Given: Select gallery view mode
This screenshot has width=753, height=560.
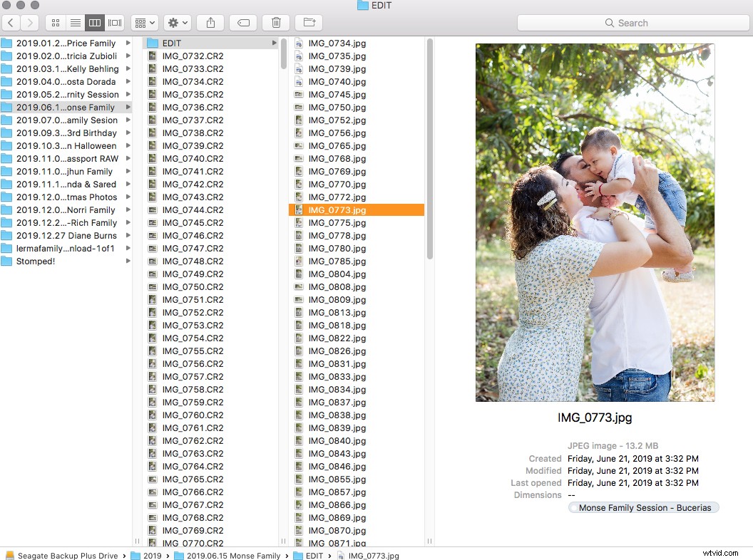Looking at the screenshot, I should 114,22.
